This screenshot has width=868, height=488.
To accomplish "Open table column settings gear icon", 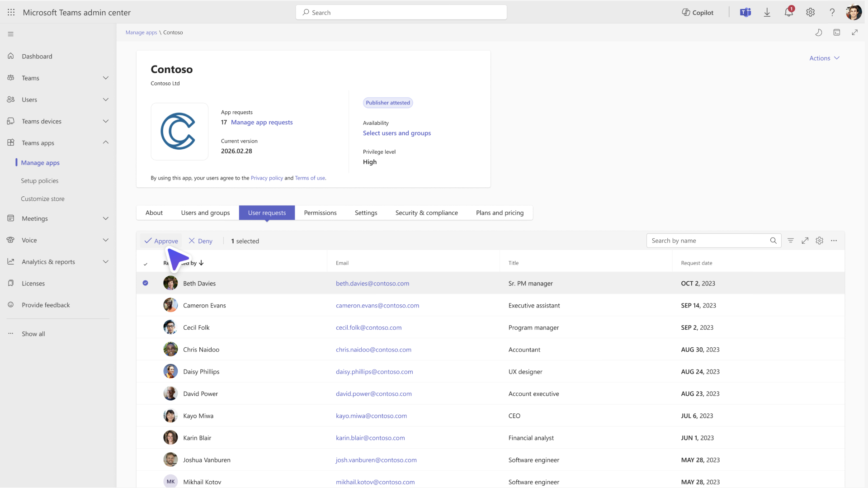I will [820, 241].
